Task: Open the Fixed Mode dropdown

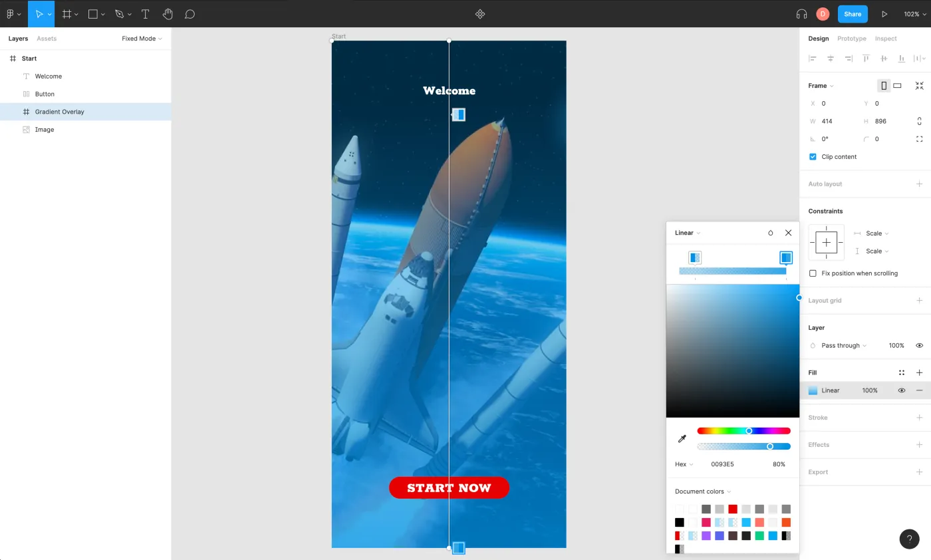Action: pyautogui.click(x=142, y=39)
